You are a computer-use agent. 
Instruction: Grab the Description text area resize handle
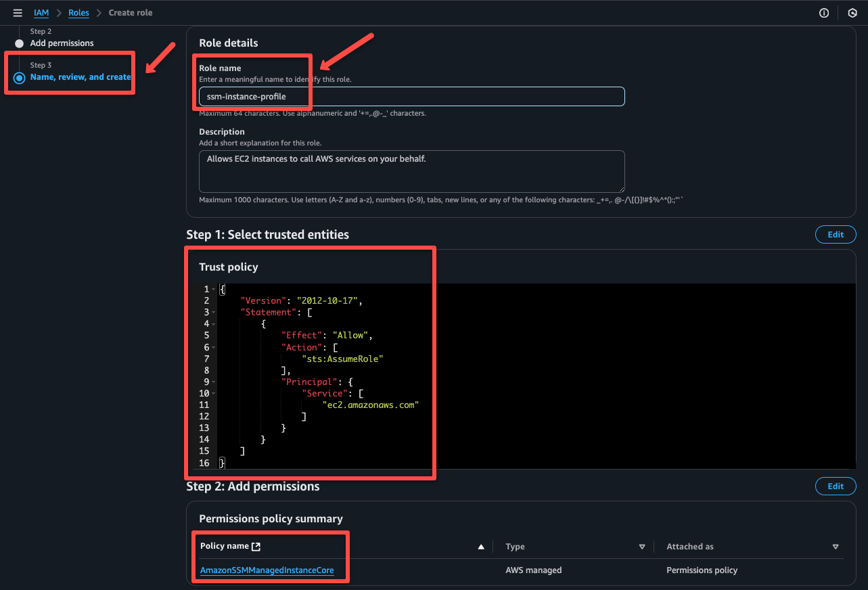(x=620, y=188)
